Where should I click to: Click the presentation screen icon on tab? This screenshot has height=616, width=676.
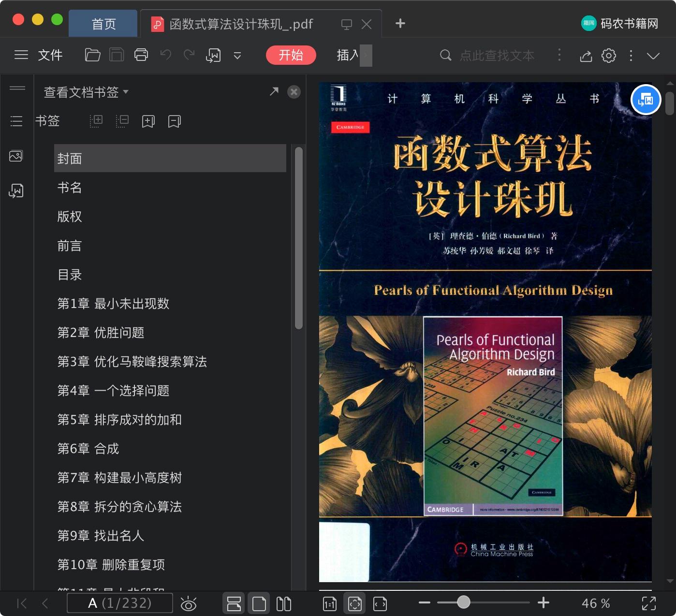point(347,24)
